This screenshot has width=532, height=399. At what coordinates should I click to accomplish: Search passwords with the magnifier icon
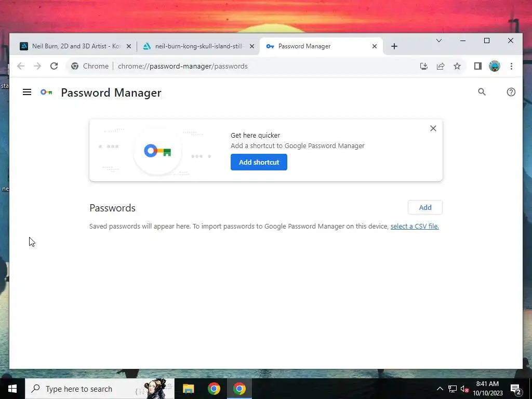tap(482, 92)
